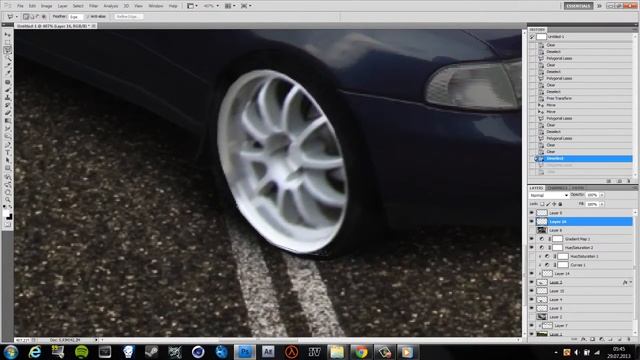Select the Gradient tool
The image size is (640, 360).
point(7,121)
